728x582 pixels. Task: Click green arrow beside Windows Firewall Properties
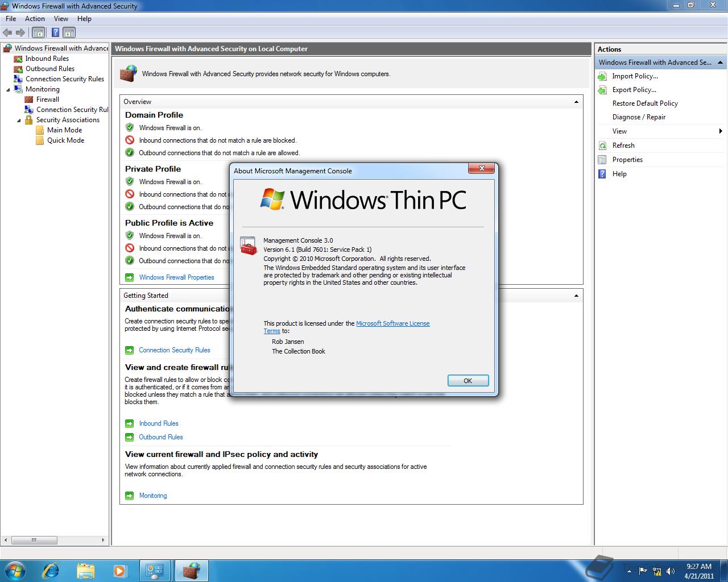pyautogui.click(x=129, y=277)
